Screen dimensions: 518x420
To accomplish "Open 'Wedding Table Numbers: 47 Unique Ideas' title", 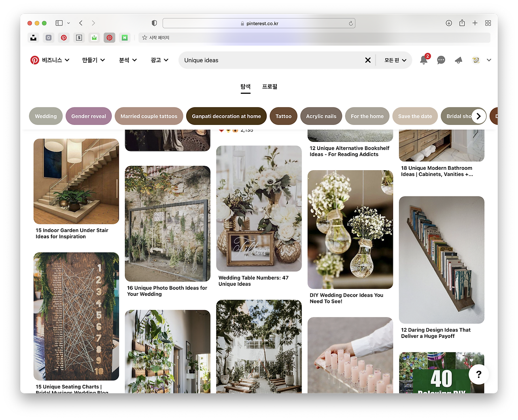I will point(253,281).
